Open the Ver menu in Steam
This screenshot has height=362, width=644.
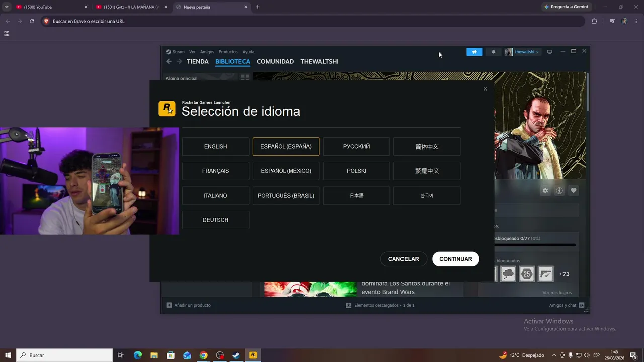[192, 52]
